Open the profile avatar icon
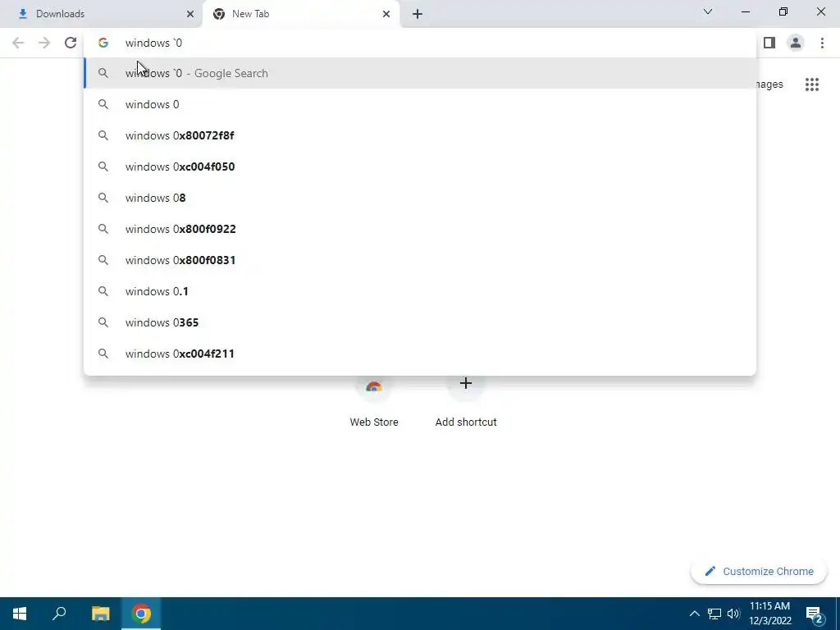The image size is (840, 630). tap(796, 43)
